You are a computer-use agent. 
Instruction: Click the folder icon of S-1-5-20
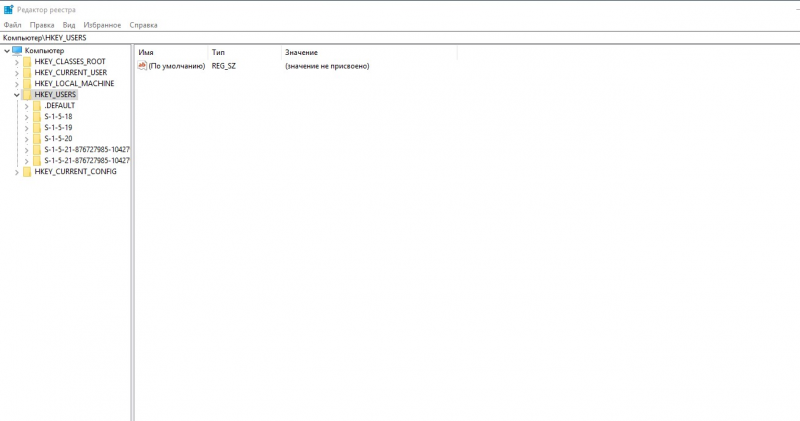[x=37, y=139]
